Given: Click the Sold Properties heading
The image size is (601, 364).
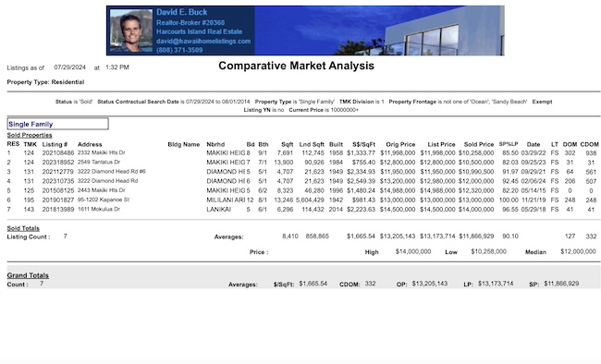Looking at the screenshot, I should click(30, 135).
